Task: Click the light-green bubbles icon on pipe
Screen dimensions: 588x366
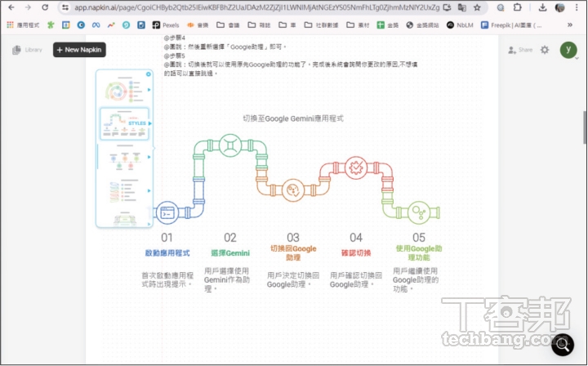Action: tap(418, 212)
